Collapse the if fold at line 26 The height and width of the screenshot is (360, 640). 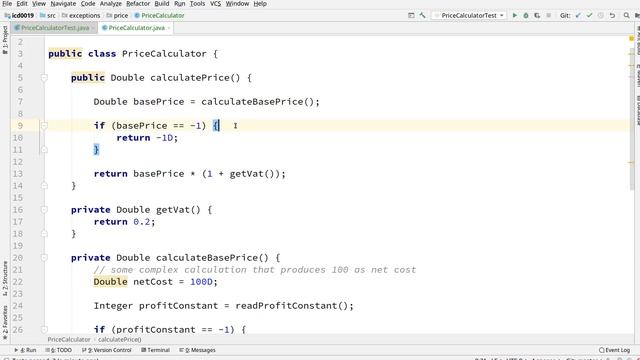tap(44, 330)
